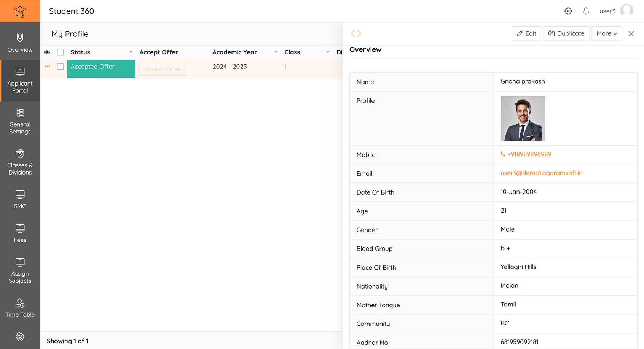The image size is (644, 349).
Task: Open the Fees module
Action: pos(20,233)
